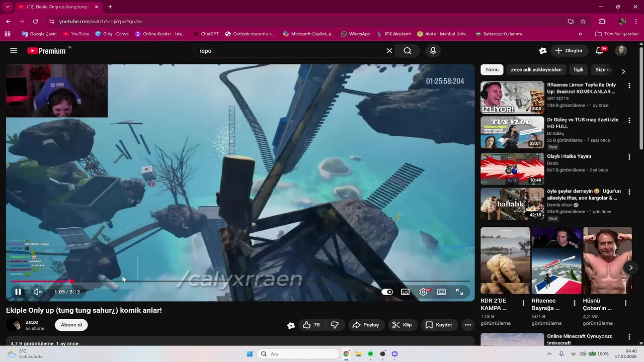Open Create menu with Oluştur button

click(569, 51)
